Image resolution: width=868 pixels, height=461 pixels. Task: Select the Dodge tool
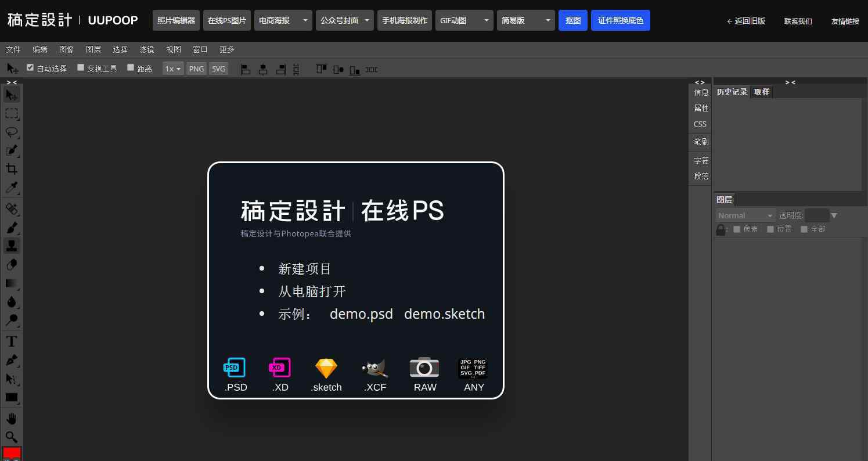[x=12, y=320]
